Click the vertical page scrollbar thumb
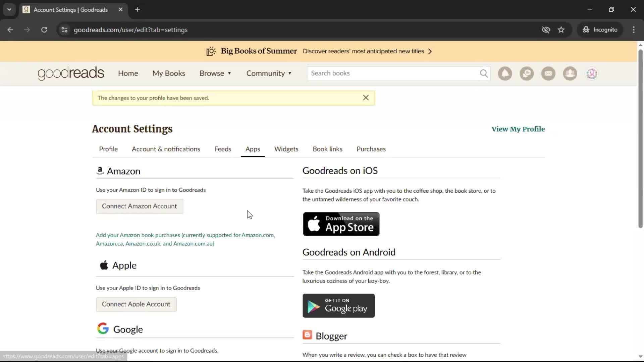Image resolution: width=644 pixels, height=362 pixels. coord(640,138)
